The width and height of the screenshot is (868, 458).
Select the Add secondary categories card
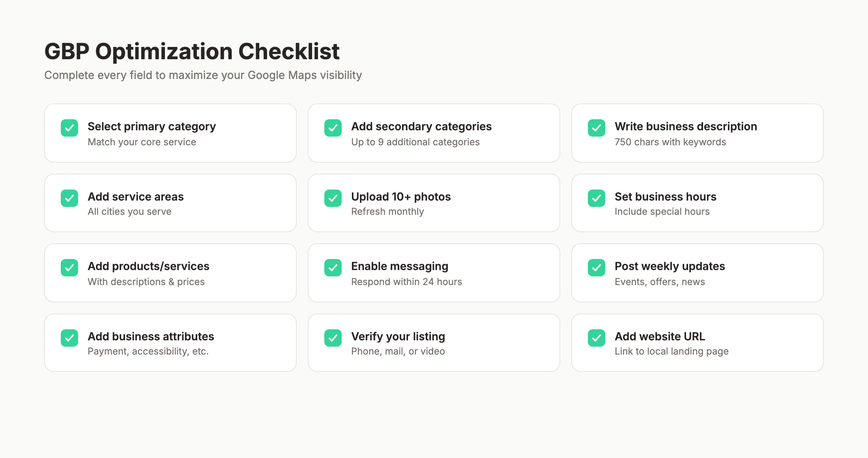(x=434, y=133)
